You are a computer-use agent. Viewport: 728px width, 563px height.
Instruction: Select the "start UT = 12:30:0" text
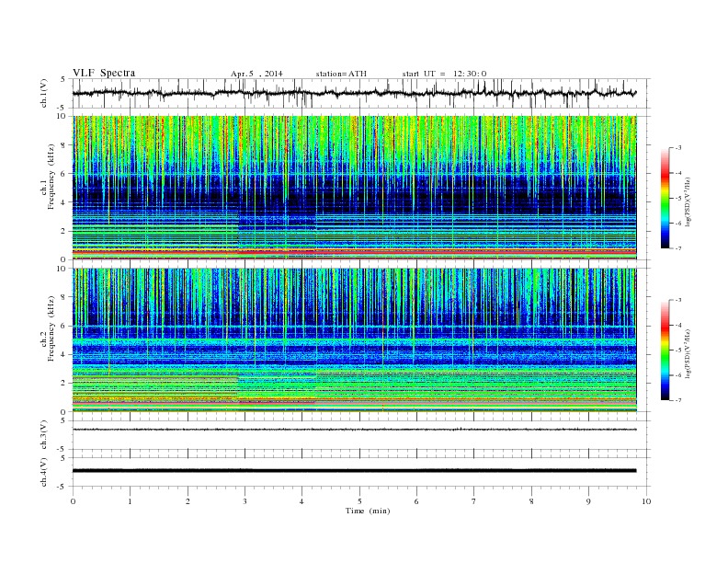pyautogui.click(x=444, y=74)
